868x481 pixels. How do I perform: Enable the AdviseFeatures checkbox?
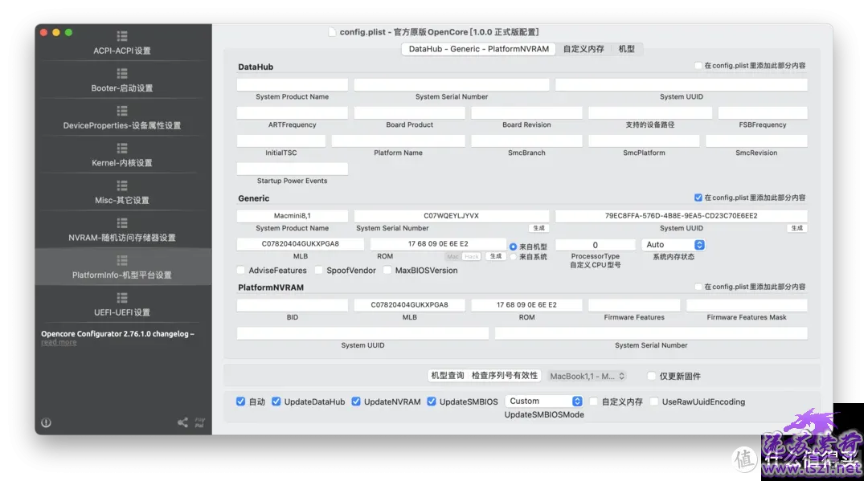(x=241, y=271)
